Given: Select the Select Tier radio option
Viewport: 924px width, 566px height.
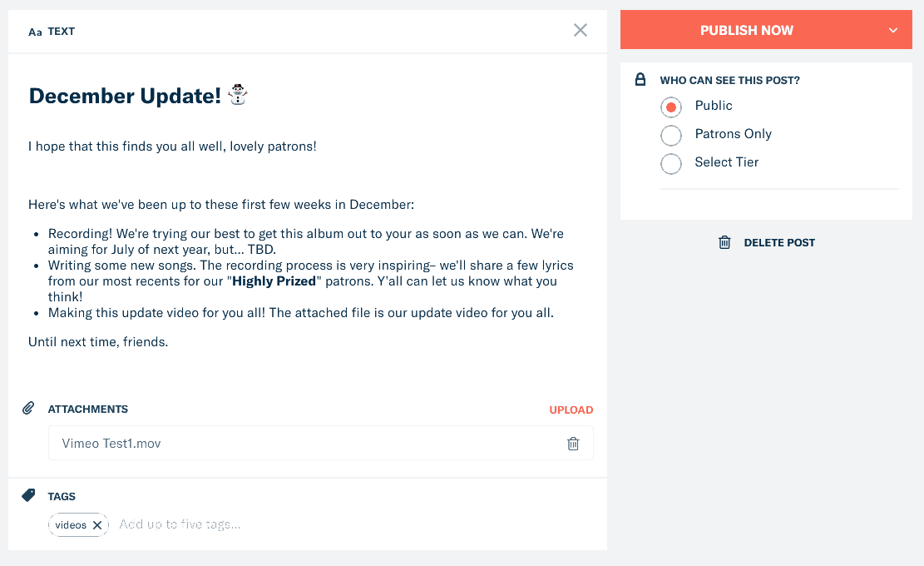Looking at the screenshot, I should (x=671, y=163).
